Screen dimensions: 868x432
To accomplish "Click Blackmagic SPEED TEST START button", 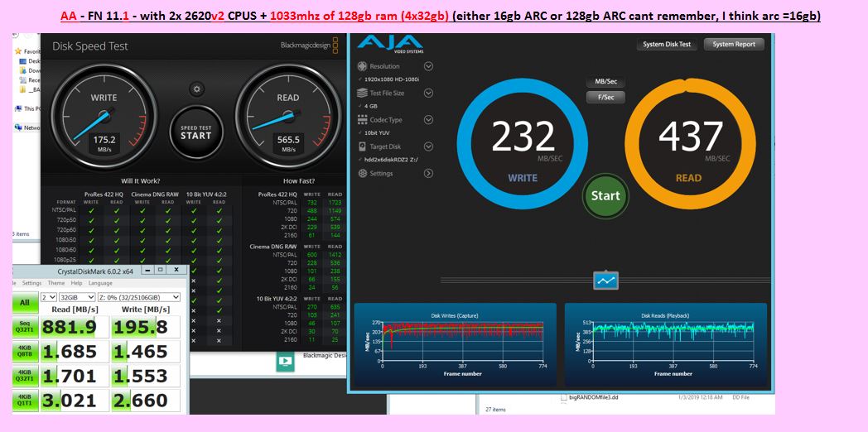I will point(196,132).
